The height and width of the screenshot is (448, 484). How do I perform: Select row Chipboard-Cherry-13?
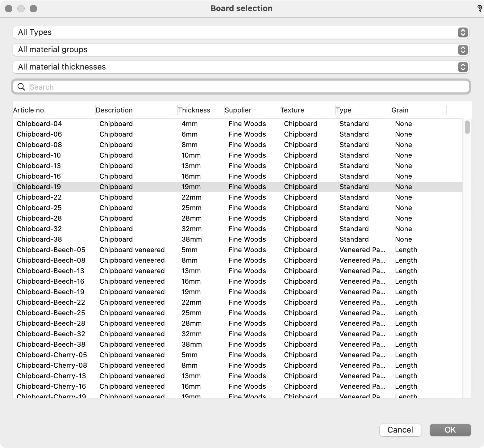pos(238,376)
